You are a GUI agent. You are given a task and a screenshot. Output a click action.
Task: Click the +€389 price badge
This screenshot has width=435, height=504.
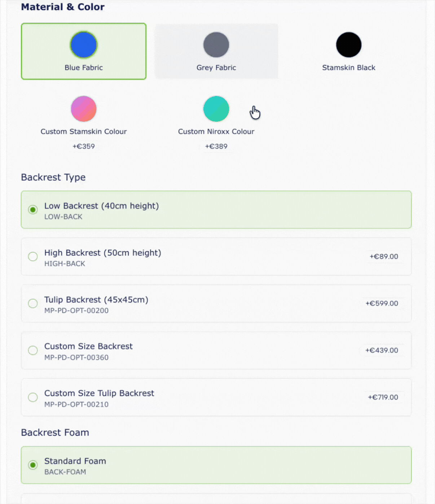point(216,147)
